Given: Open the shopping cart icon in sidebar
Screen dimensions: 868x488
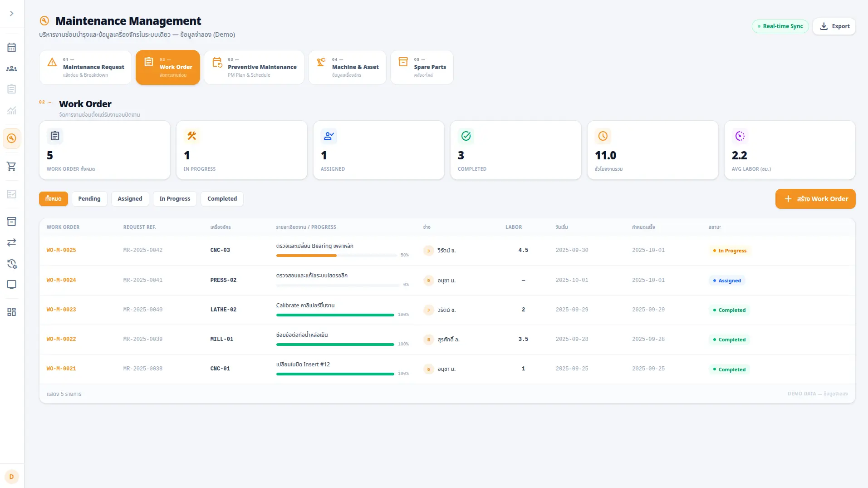Looking at the screenshot, I should pos(12,167).
